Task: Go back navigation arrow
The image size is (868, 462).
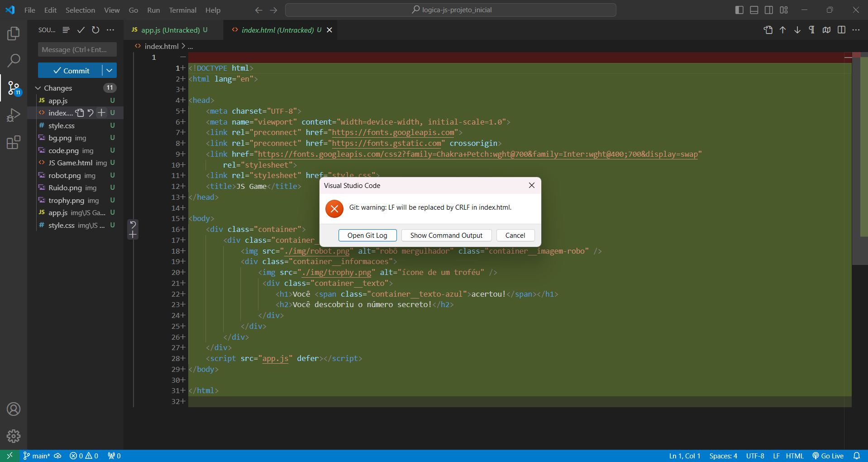Action: pyautogui.click(x=259, y=10)
